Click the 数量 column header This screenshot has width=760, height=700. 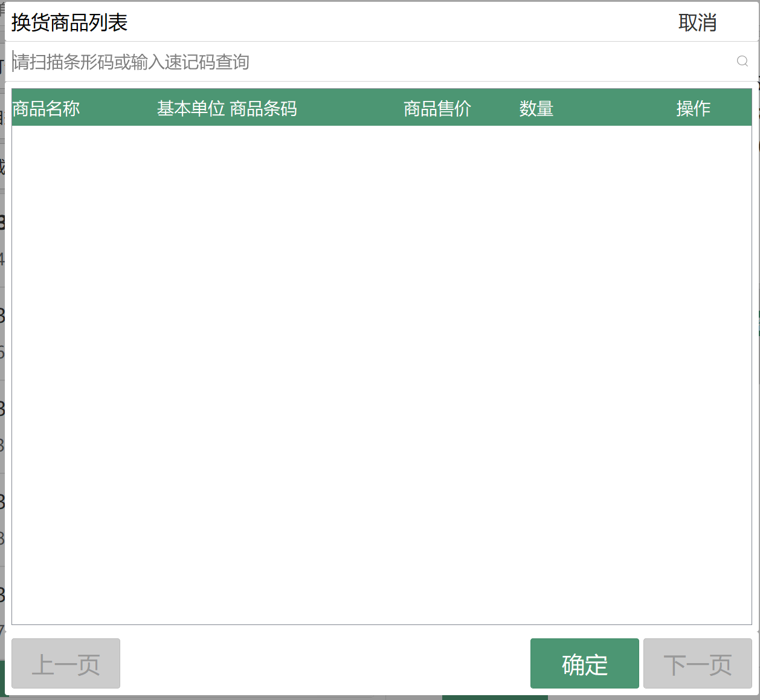pyautogui.click(x=536, y=109)
